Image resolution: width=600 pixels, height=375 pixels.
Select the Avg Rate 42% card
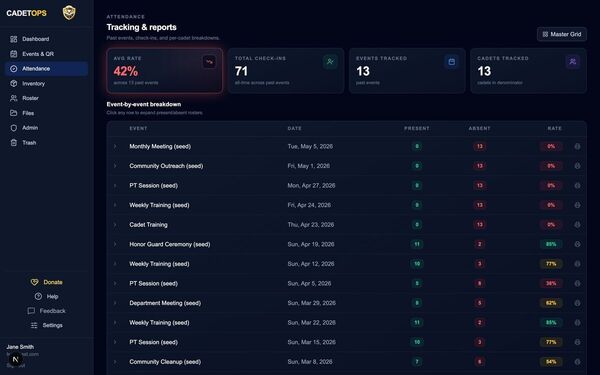point(165,71)
